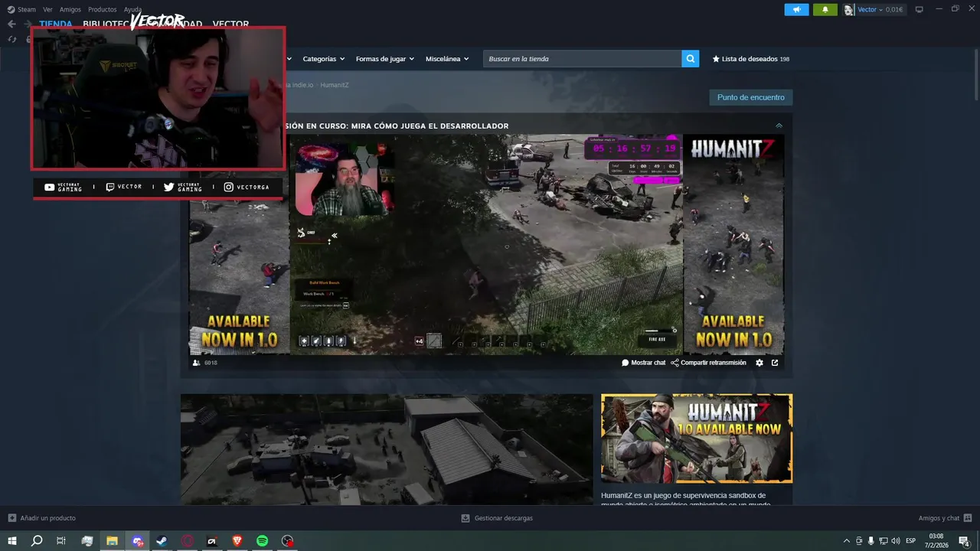Open Windows notification center

pos(965,541)
